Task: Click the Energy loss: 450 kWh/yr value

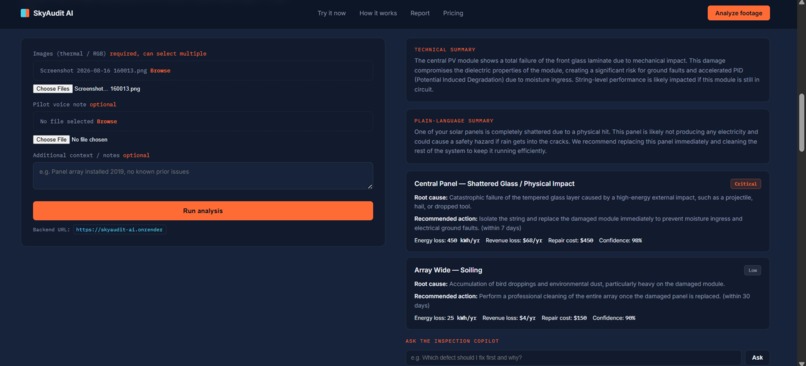Action: coord(447,241)
